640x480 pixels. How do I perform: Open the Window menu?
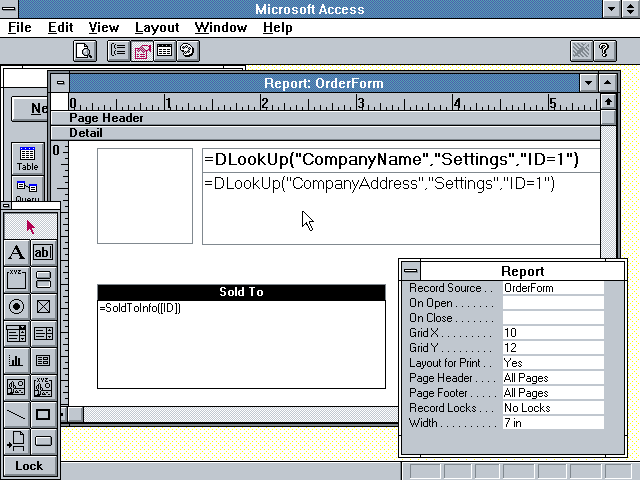click(221, 28)
